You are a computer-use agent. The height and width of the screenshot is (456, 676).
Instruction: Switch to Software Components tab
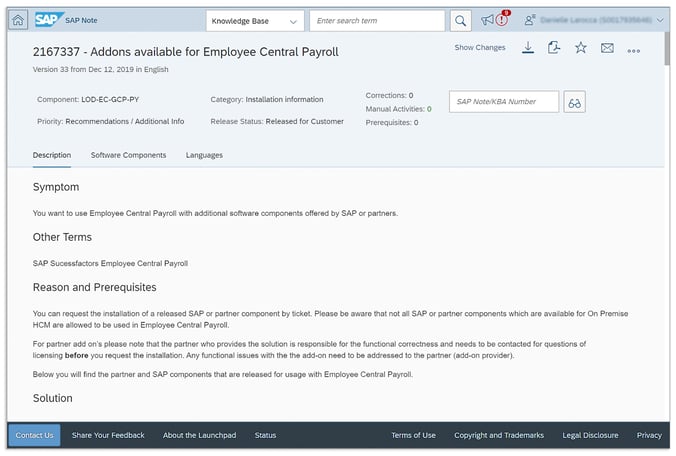coord(128,155)
